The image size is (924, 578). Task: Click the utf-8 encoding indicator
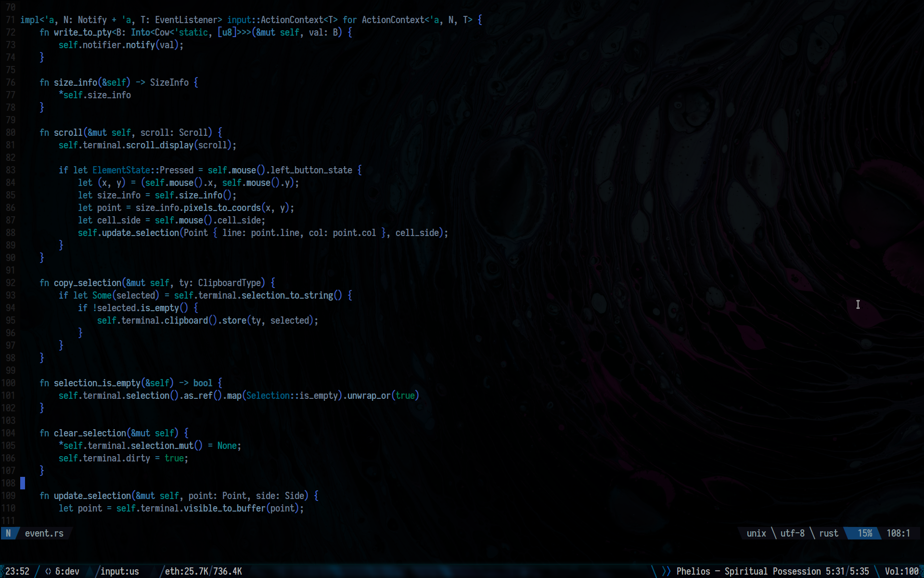[792, 533]
